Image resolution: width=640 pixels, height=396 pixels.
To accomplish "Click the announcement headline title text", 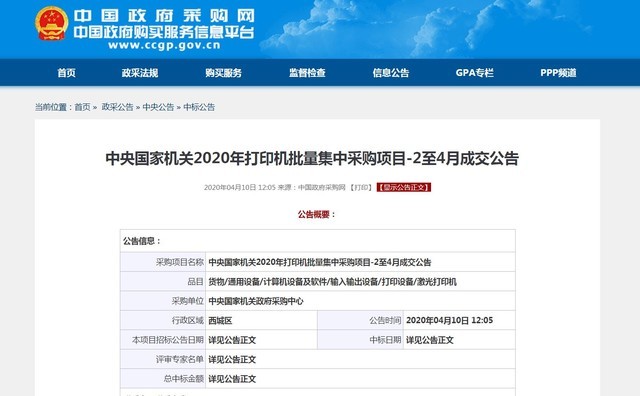I will pos(312,158).
